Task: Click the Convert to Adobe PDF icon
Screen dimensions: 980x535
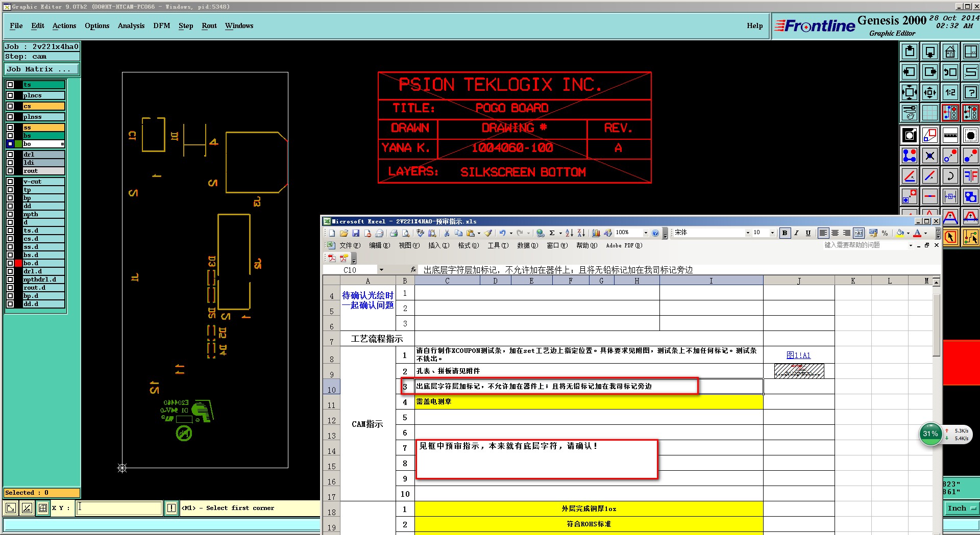Action: click(x=332, y=258)
